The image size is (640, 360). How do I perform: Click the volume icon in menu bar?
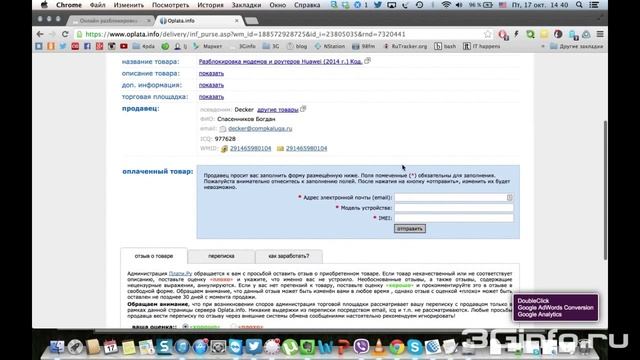pyautogui.click(x=459, y=5)
